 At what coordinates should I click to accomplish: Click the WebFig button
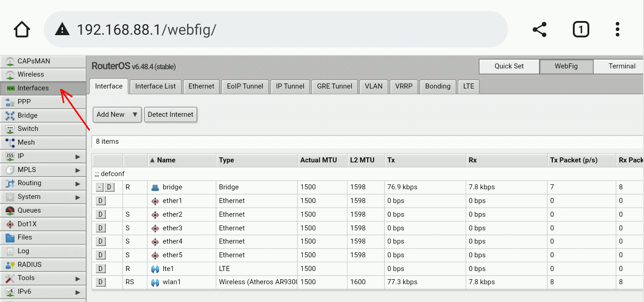pos(566,66)
